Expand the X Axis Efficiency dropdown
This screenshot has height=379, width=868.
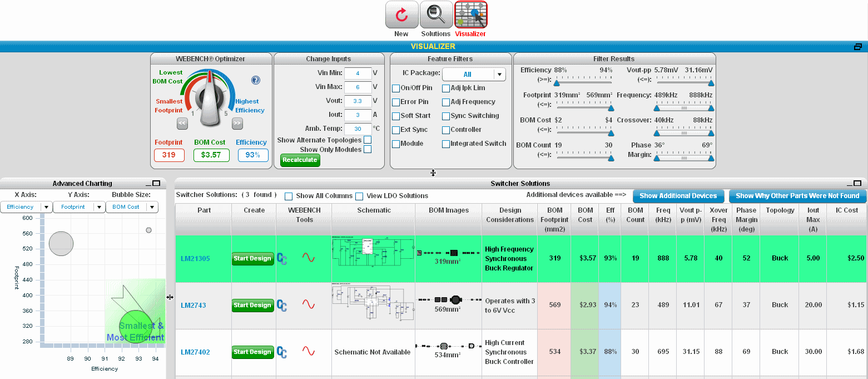point(26,207)
